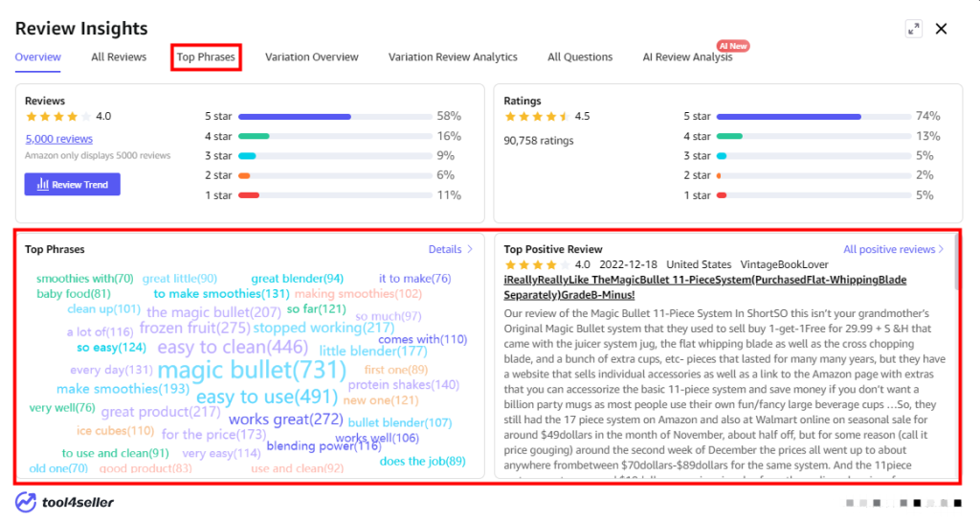Viewport: 980px width, 522px height.
Task: Select the phrase so easy(124)
Action: click(111, 347)
